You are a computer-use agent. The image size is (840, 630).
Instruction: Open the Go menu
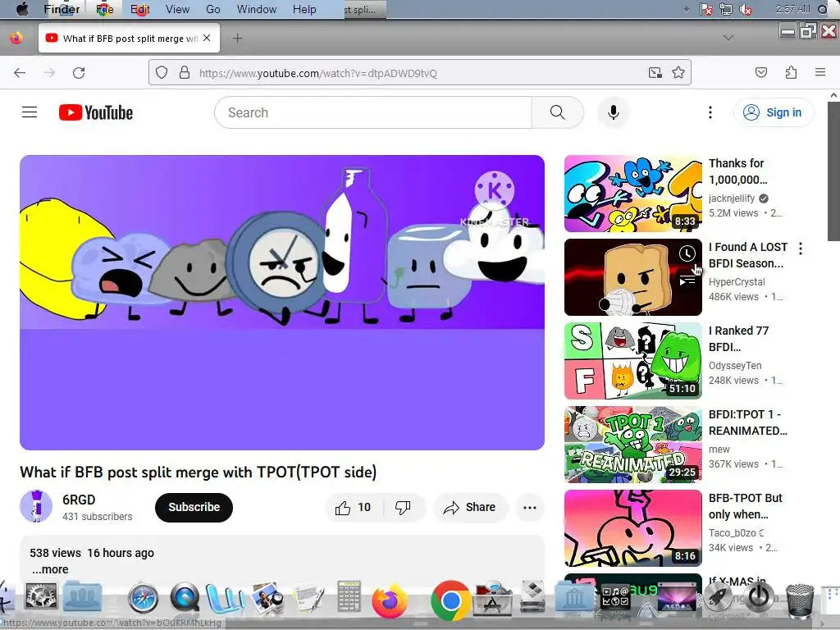point(212,9)
